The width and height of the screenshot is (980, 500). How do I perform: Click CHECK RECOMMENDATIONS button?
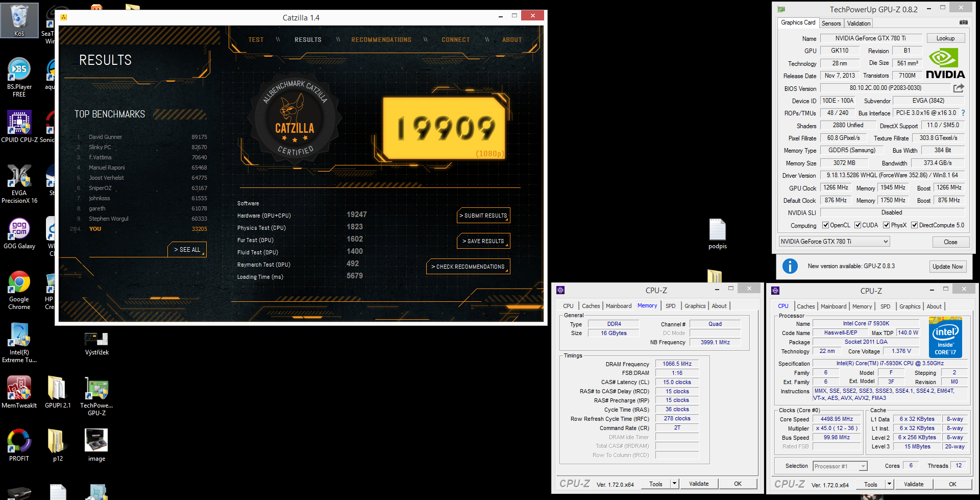pos(468,267)
